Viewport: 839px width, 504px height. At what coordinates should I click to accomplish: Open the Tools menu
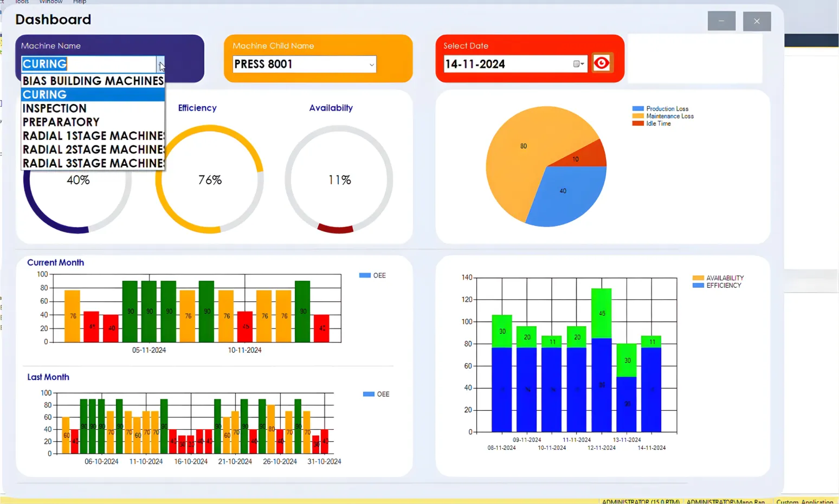click(21, 2)
